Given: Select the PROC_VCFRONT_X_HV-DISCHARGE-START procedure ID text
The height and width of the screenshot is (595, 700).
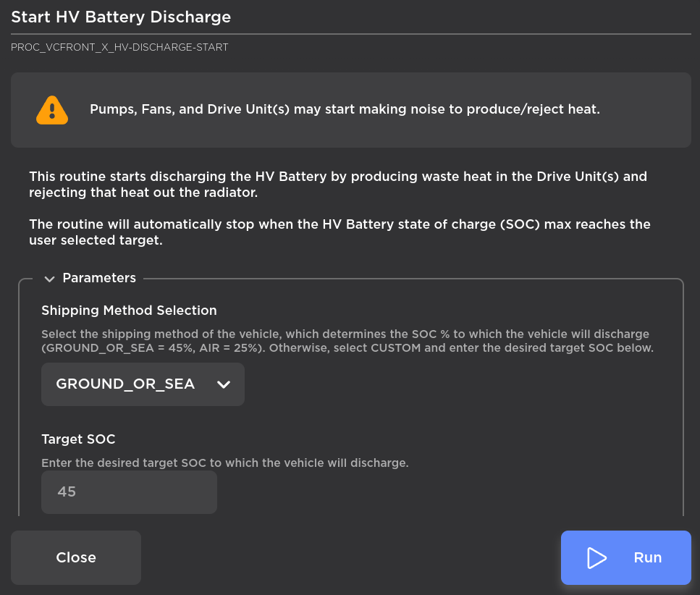Looking at the screenshot, I should tap(119, 47).
